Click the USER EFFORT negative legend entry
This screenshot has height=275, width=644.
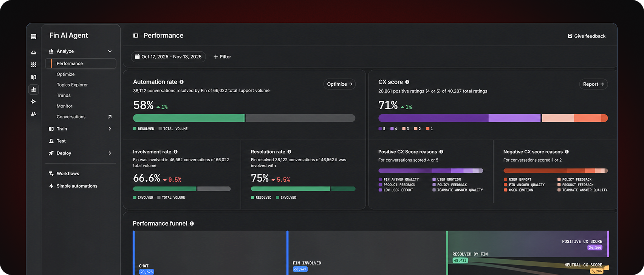coord(518,179)
